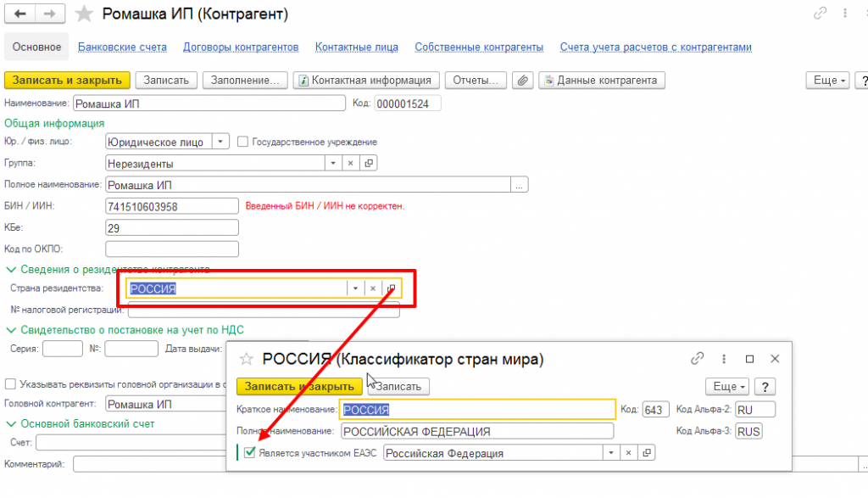Open the Группа field's open-form icon
This screenshot has width=868, height=498.
370,164
